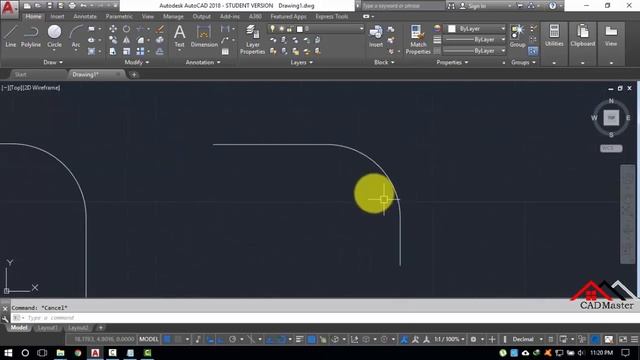The image size is (640, 360).
Task: Choose the Explode tool in Modify panel
Action: tap(160, 40)
